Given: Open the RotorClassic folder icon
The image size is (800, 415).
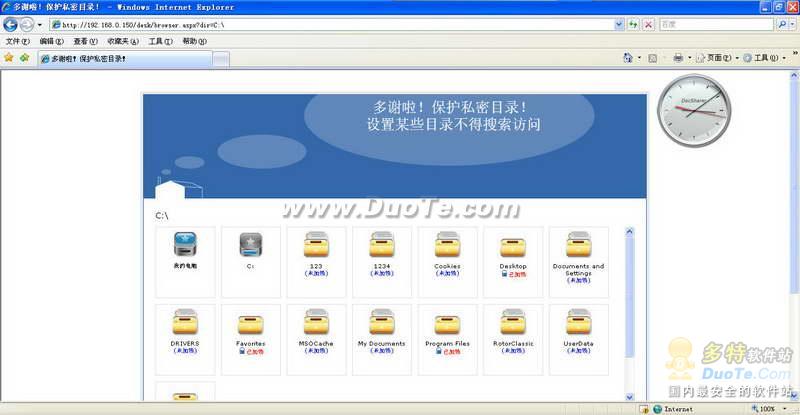Looking at the screenshot, I should pos(513,323).
